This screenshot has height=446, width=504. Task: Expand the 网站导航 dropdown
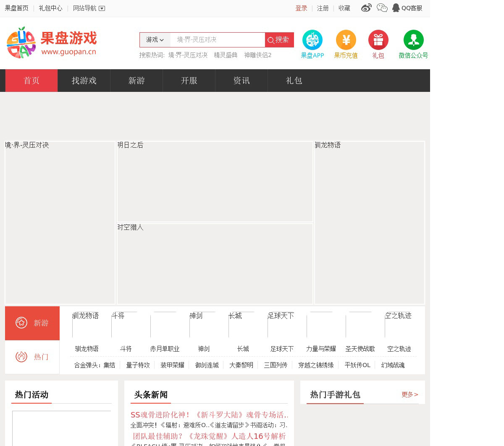(89, 8)
